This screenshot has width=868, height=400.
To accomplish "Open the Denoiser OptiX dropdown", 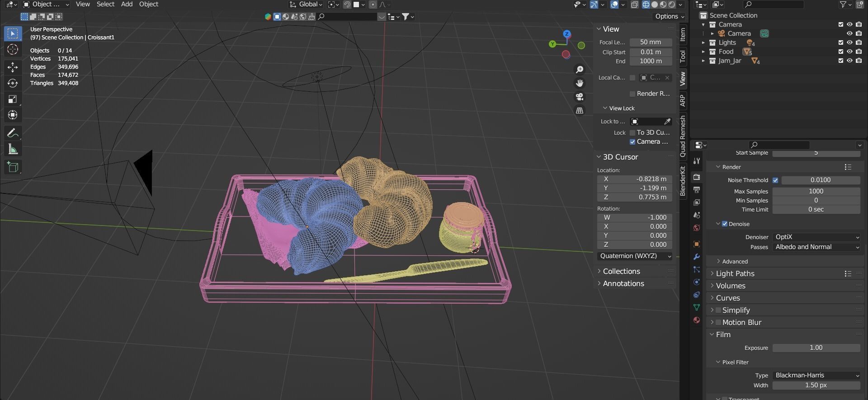I will coord(816,237).
